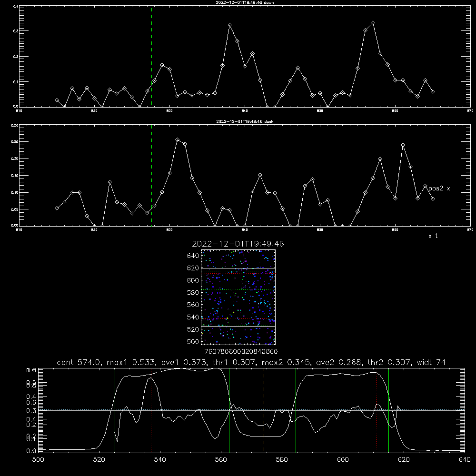The width and height of the screenshot is (476, 476).
Task: Click bottom plot x-axis label 580
Action: 282,460
